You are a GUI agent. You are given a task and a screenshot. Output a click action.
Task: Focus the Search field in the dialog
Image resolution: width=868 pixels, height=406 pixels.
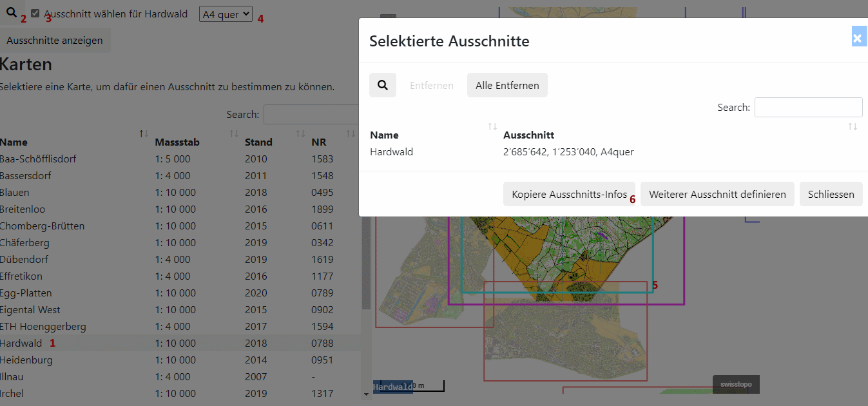tap(808, 108)
